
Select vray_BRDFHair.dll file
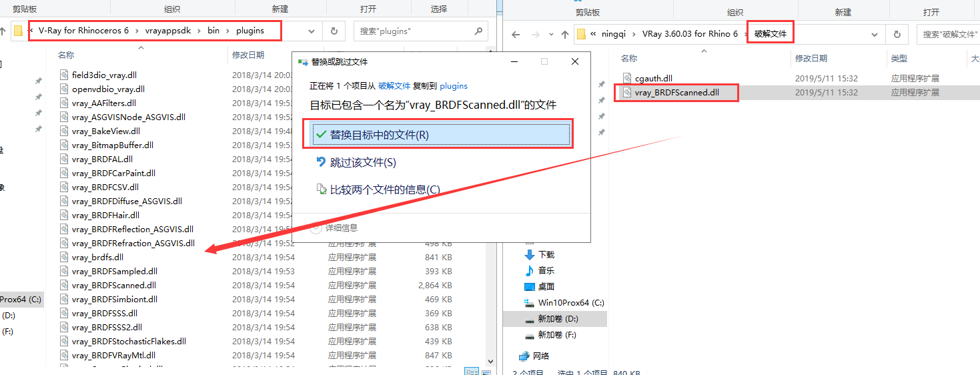point(105,215)
